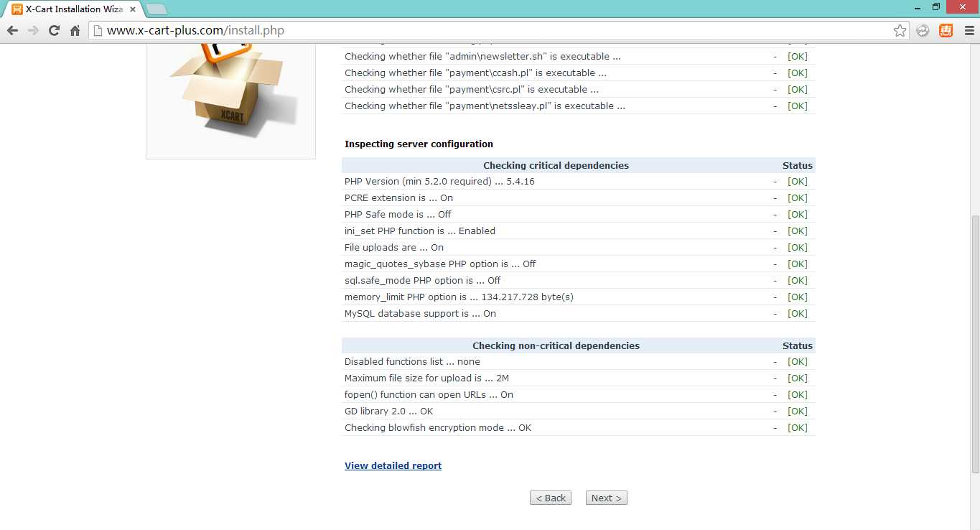
Task: Open the View detailed report link
Action: (x=393, y=466)
